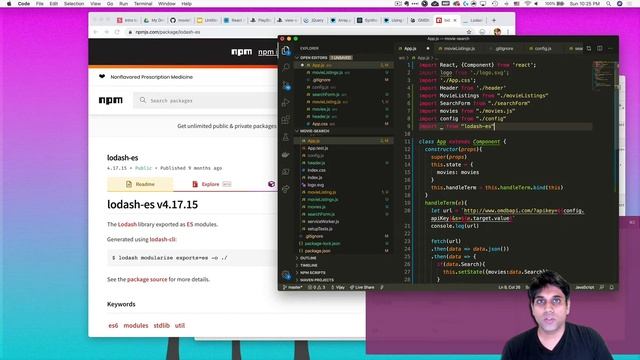The height and width of the screenshot is (360, 640).
Task: Open the Test beaker view in activity bar
Action: [286, 137]
